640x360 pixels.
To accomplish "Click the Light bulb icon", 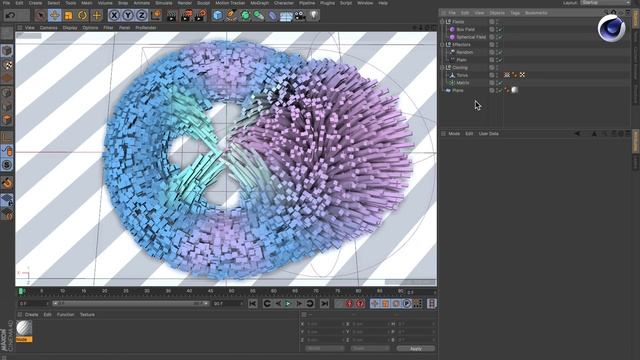I will [313, 16].
